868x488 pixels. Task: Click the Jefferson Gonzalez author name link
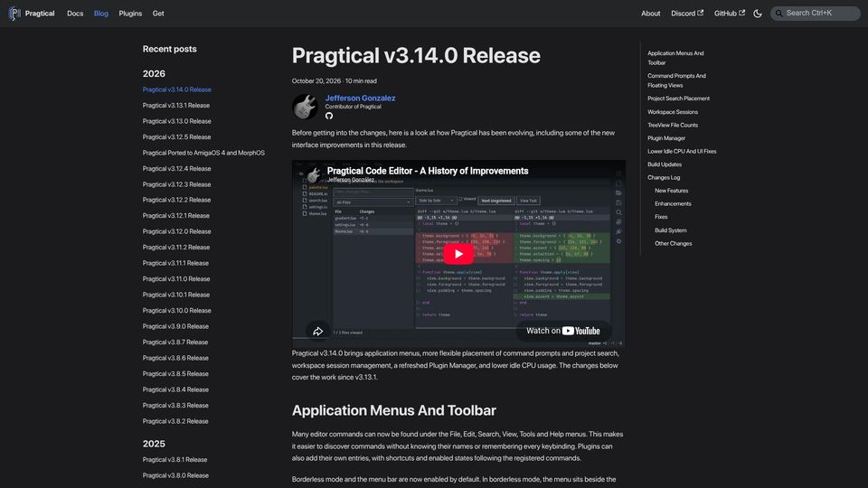point(360,98)
